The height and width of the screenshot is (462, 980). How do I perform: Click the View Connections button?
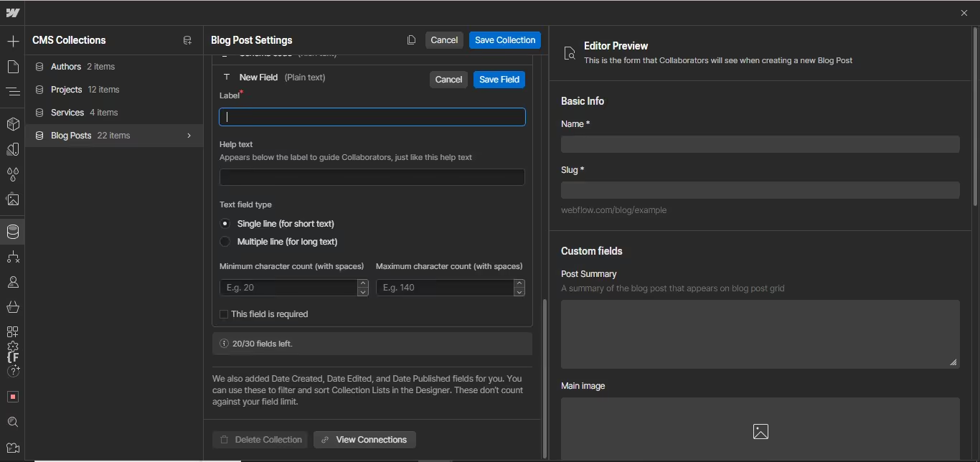point(364,440)
